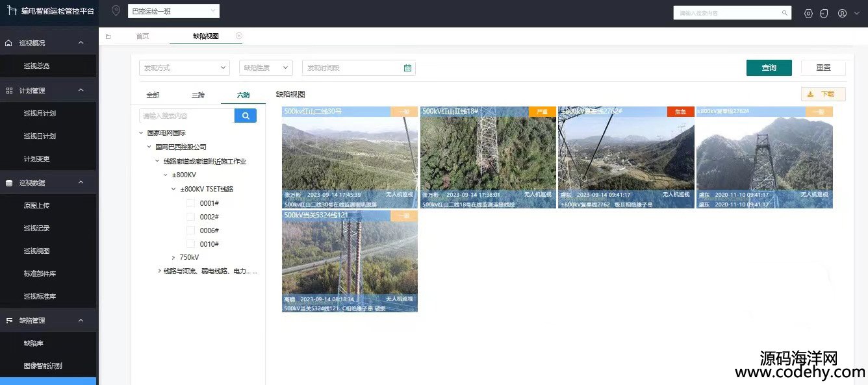
Task: Click the sidebar collapse icon near 首页
Action: [x=108, y=36]
